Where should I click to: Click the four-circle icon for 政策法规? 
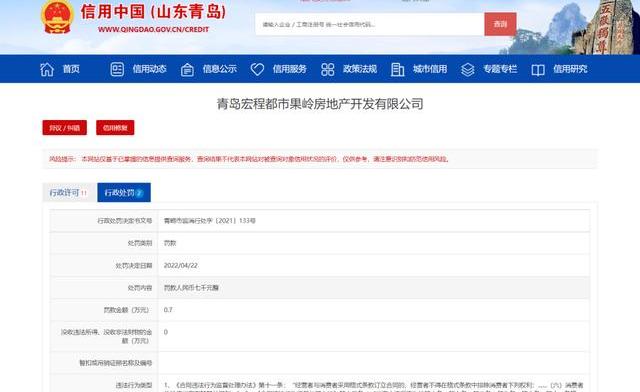coord(327,69)
